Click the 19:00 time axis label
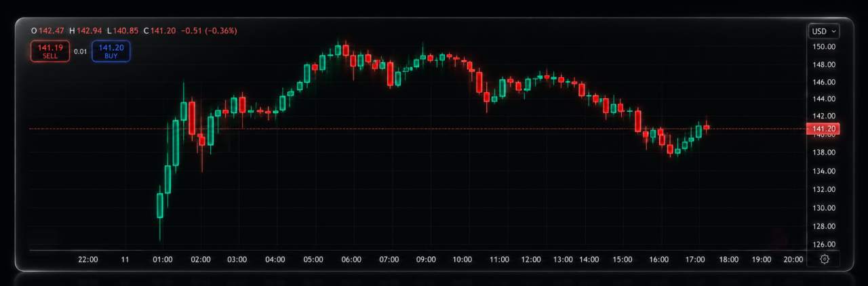Screen dimensions: 868x286 click(762, 260)
